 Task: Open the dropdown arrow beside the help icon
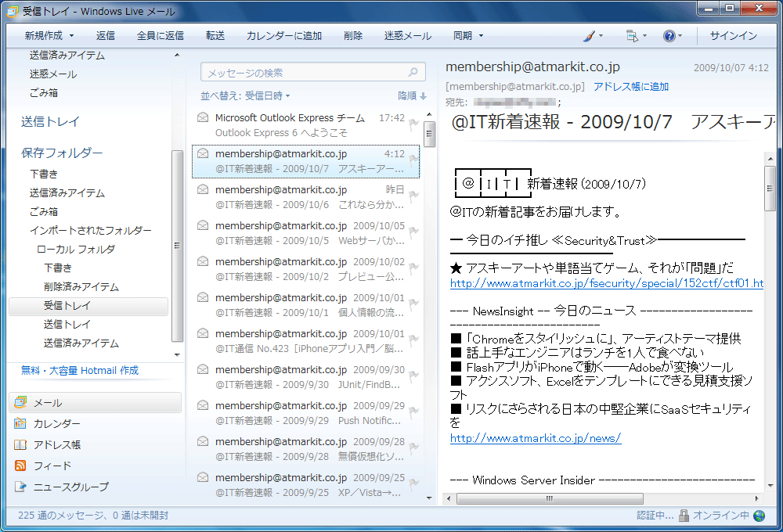pyautogui.click(x=680, y=36)
